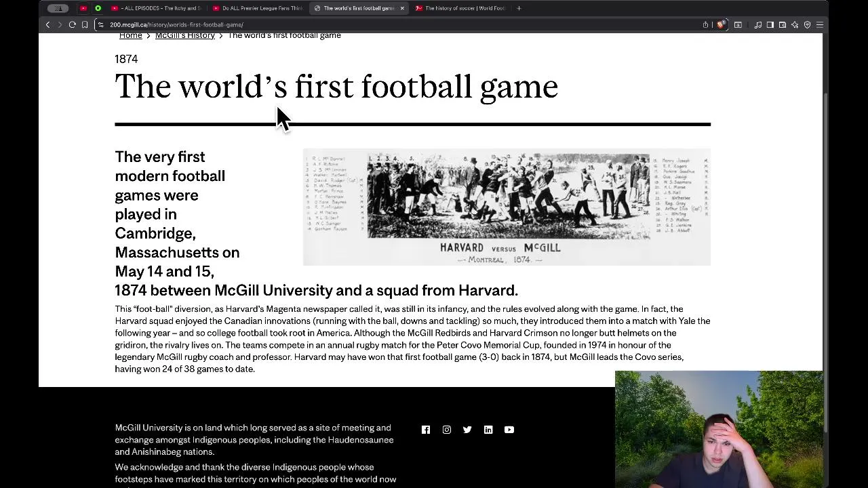The width and height of the screenshot is (868, 488).
Task: Open site settings icon beside the URL
Action: (x=100, y=24)
